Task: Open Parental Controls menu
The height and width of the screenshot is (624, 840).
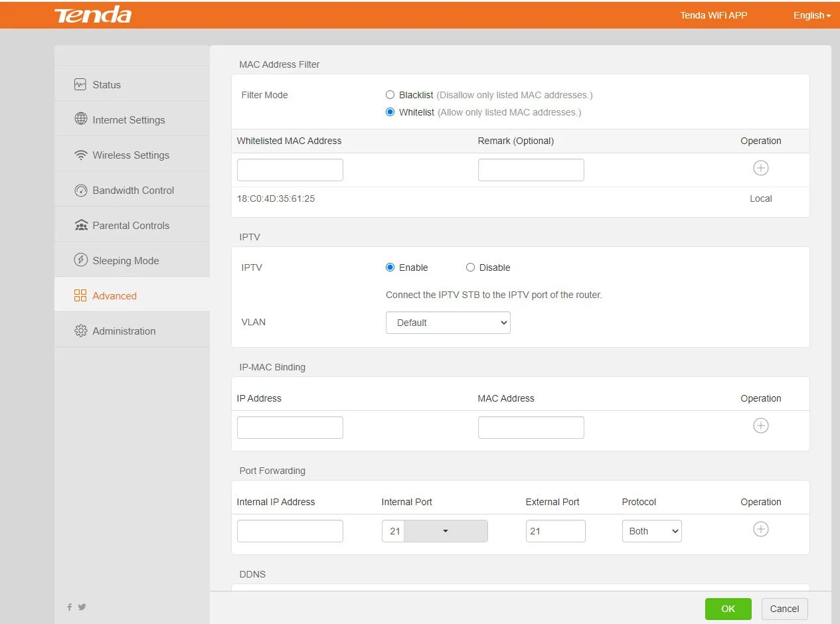Action: [x=132, y=225]
